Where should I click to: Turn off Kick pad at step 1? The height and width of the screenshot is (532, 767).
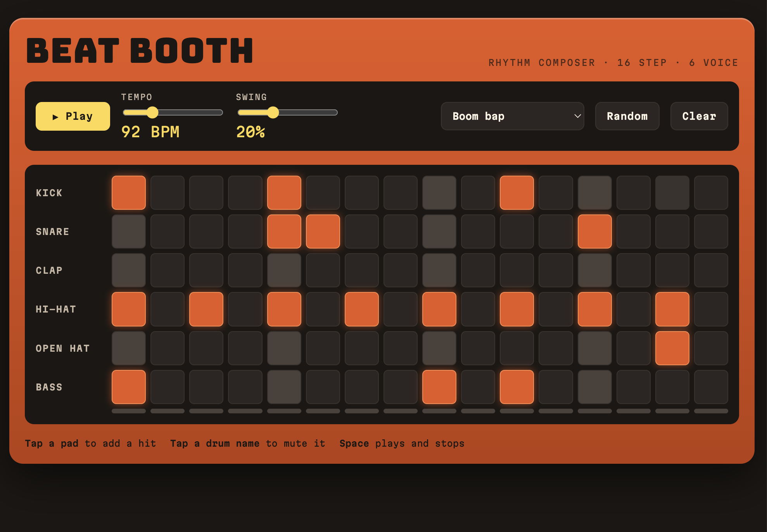tap(129, 193)
